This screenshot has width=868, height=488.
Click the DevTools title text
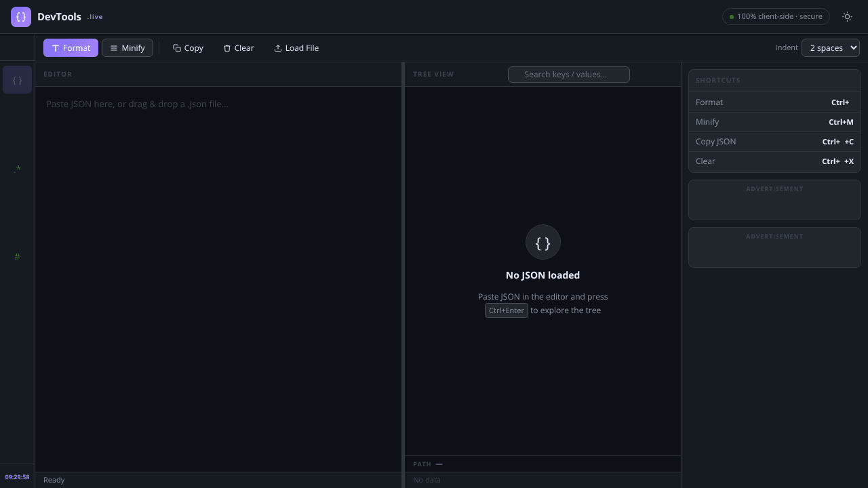(59, 16)
